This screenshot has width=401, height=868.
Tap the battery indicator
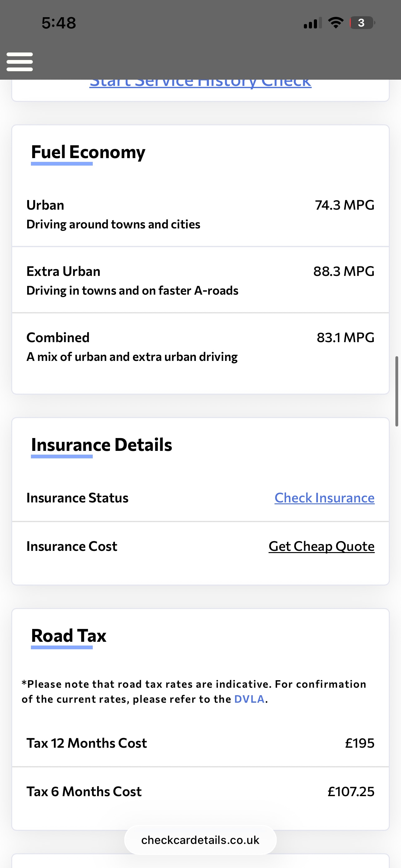362,22
